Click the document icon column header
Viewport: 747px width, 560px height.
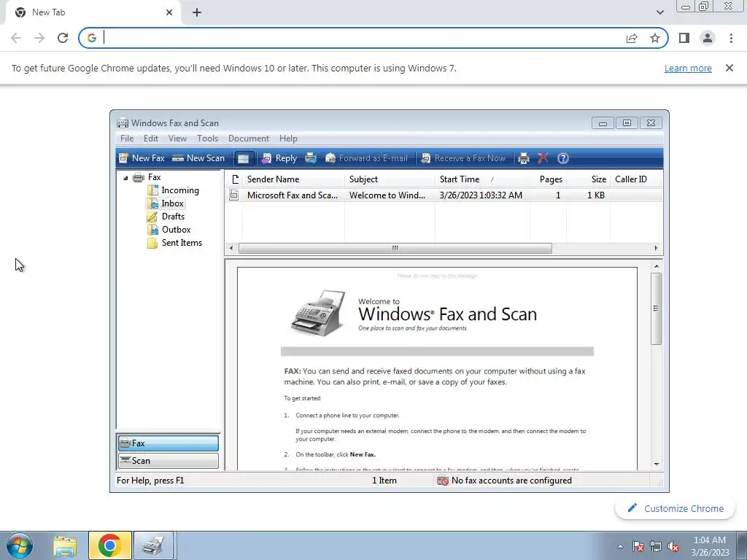click(x=234, y=179)
